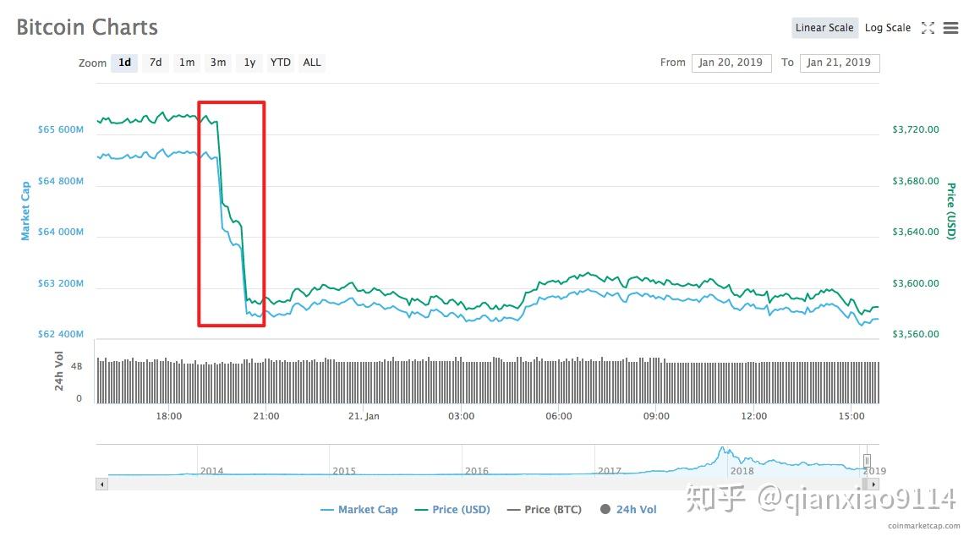The width and height of the screenshot is (980, 542).
Task: Click the Bitcoin Charts heading
Action: (x=87, y=28)
